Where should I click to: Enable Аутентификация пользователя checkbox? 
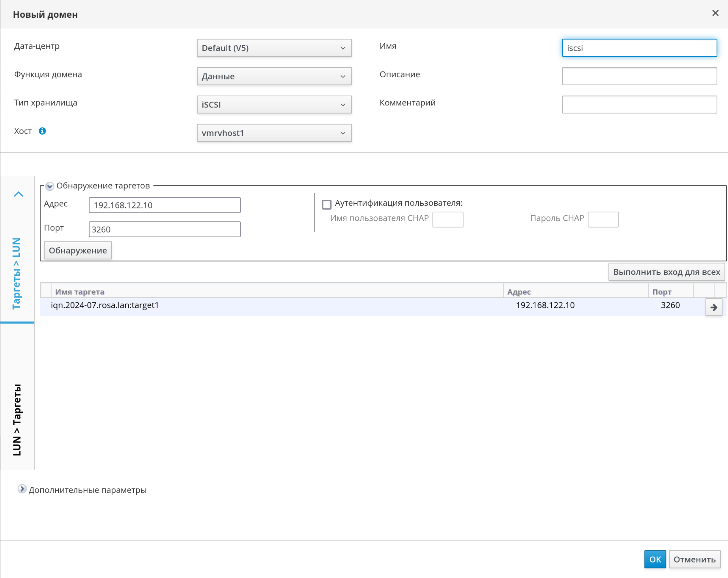pyautogui.click(x=326, y=204)
